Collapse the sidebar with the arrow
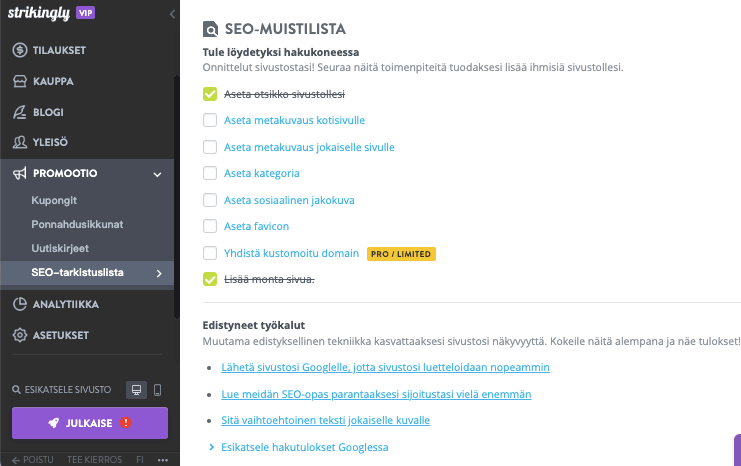This screenshot has width=741, height=466. point(172,14)
